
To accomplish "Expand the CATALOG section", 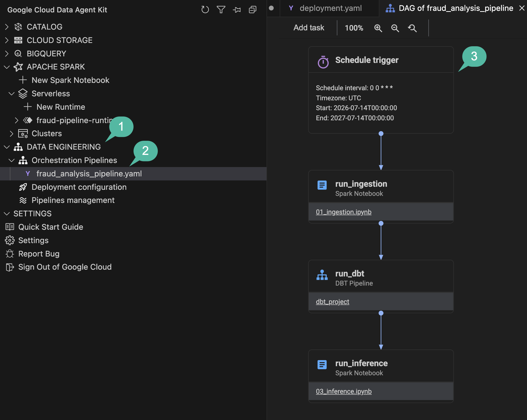I will tap(7, 27).
